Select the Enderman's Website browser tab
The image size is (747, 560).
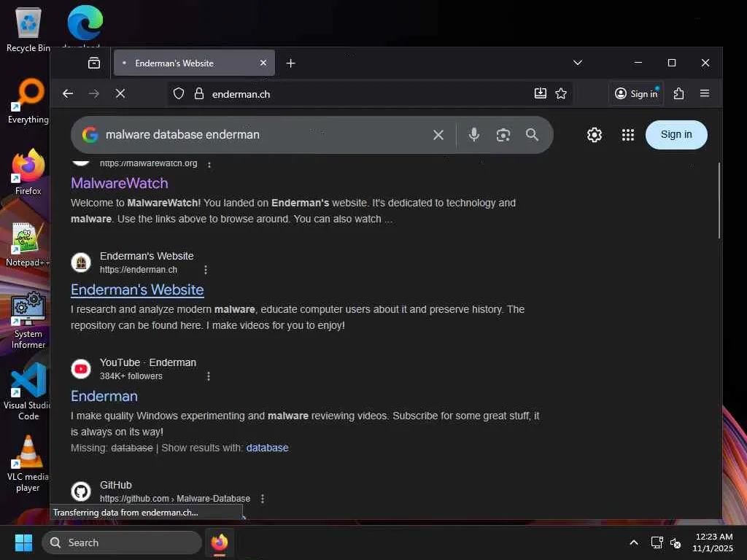coord(194,63)
